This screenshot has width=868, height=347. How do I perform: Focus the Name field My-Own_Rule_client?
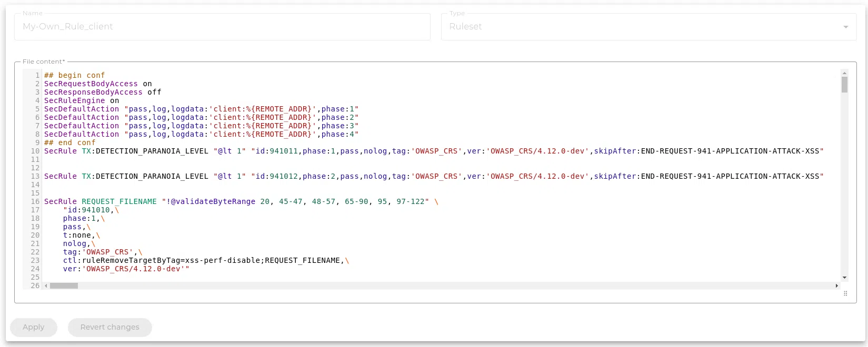pos(222,27)
